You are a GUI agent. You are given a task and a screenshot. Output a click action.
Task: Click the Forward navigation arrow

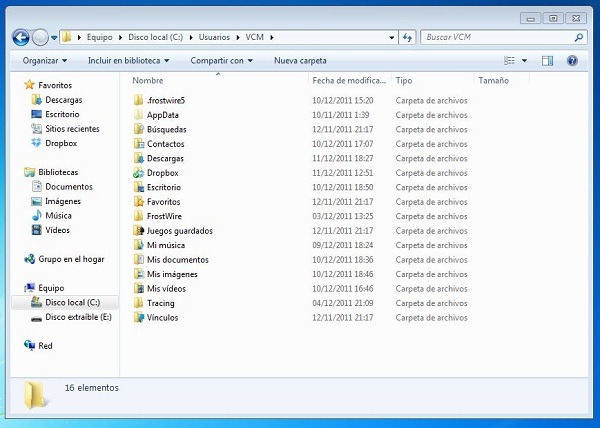(40, 37)
